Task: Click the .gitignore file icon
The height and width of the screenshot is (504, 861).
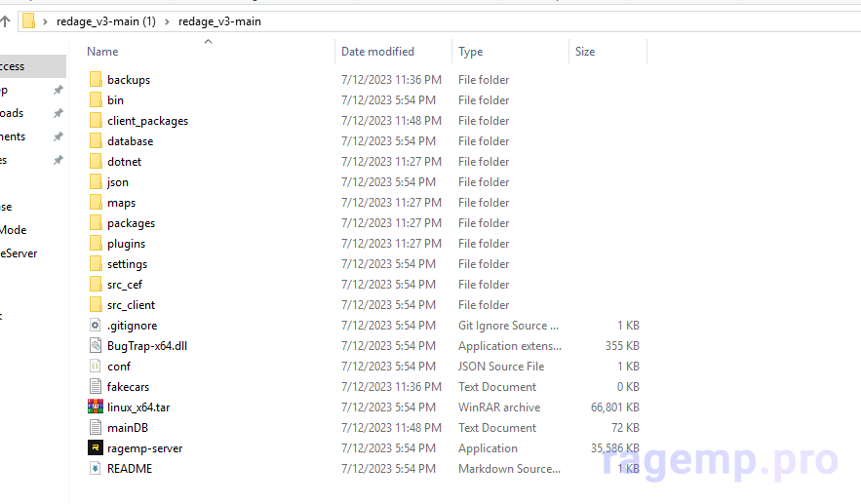Action: click(95, 326)
